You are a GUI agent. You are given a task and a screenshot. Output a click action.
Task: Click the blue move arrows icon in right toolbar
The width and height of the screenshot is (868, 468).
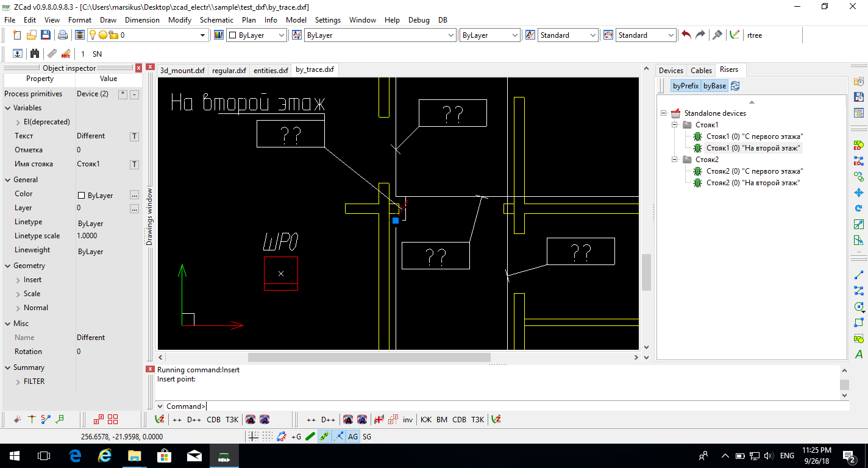(x=859, y=193)
